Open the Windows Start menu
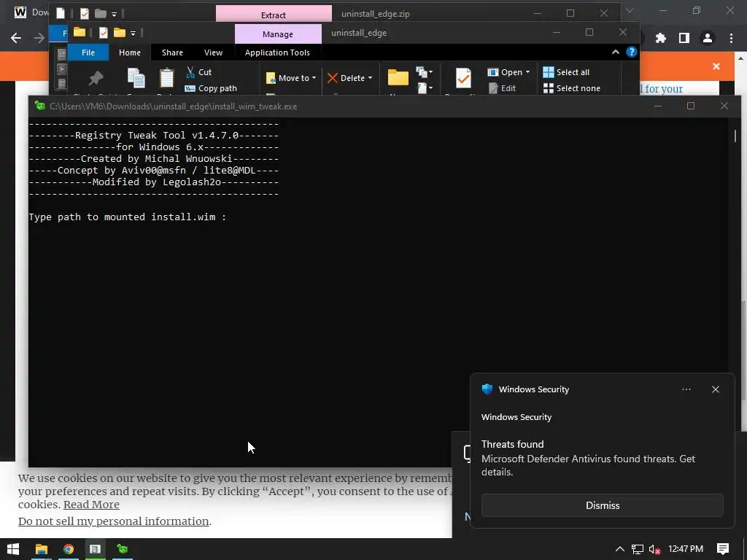Image resolution: width=747 pixels, height=560 pixels. pos(13,549)
